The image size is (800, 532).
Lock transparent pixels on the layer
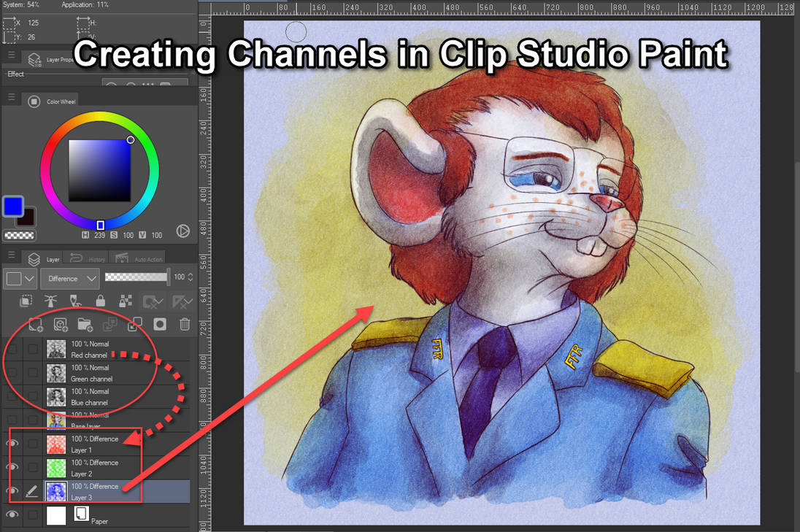pos(124,301)
